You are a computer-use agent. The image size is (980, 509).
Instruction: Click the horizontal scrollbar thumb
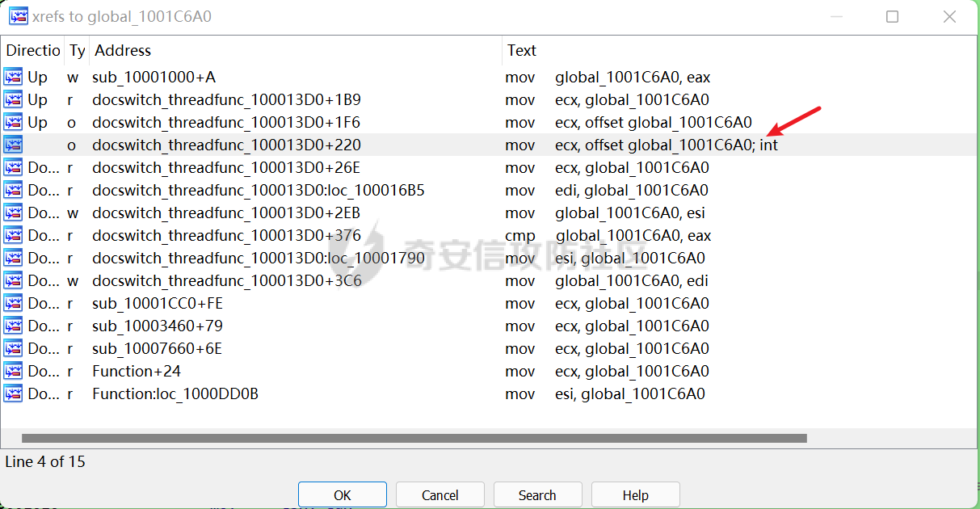pyautogui.click(x=414, y=438)
